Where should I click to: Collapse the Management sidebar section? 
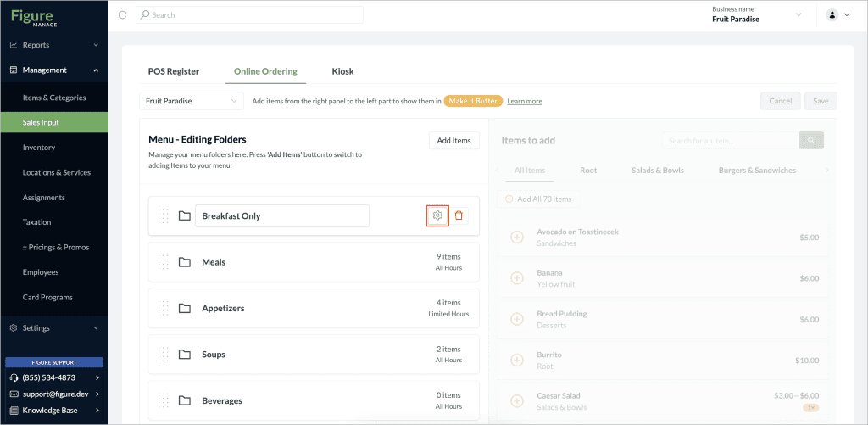coord(54,70)
